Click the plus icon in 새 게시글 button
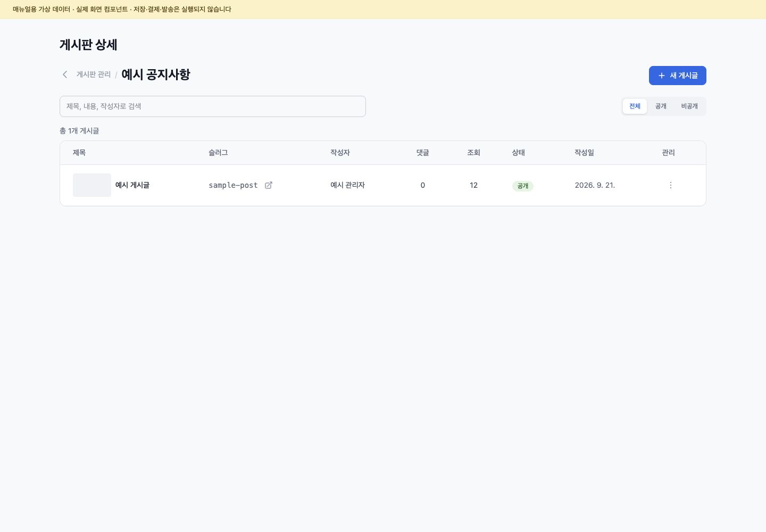766x532 pixels. click(662, 76)
